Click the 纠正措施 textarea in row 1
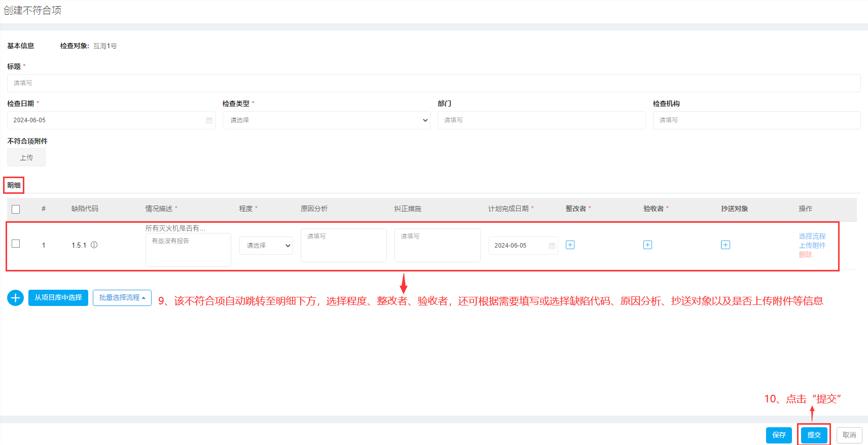 click(438, 245)
